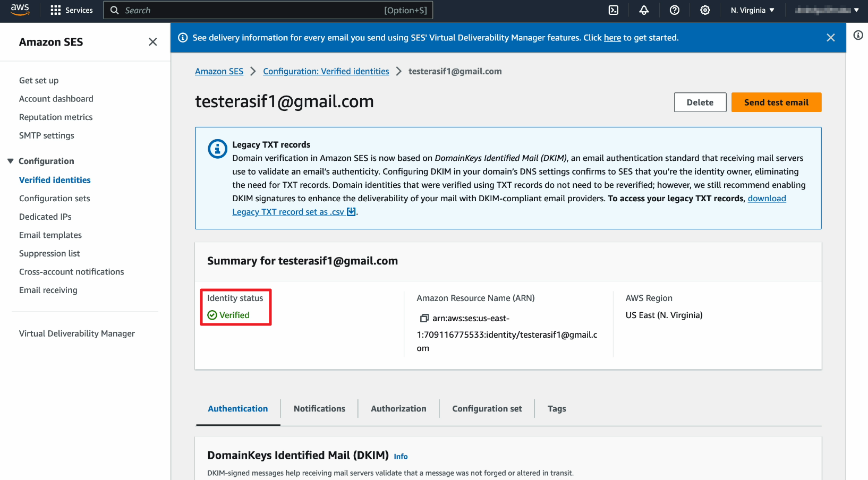Switch to the Authorization tab
The image size is (868, 480).
pyautogui.click(x=398, y=409)
